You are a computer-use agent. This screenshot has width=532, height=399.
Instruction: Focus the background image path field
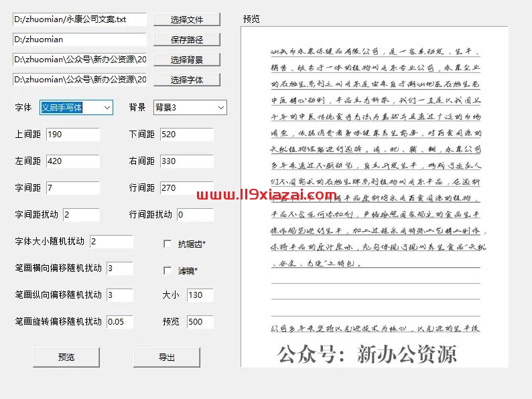[x=80, y=60]
